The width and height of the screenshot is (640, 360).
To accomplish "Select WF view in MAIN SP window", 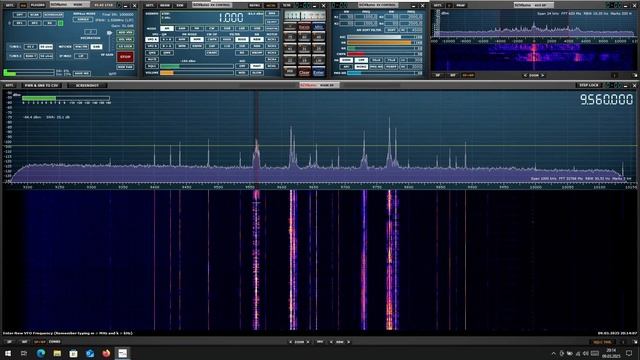I will tap(24, 342).
